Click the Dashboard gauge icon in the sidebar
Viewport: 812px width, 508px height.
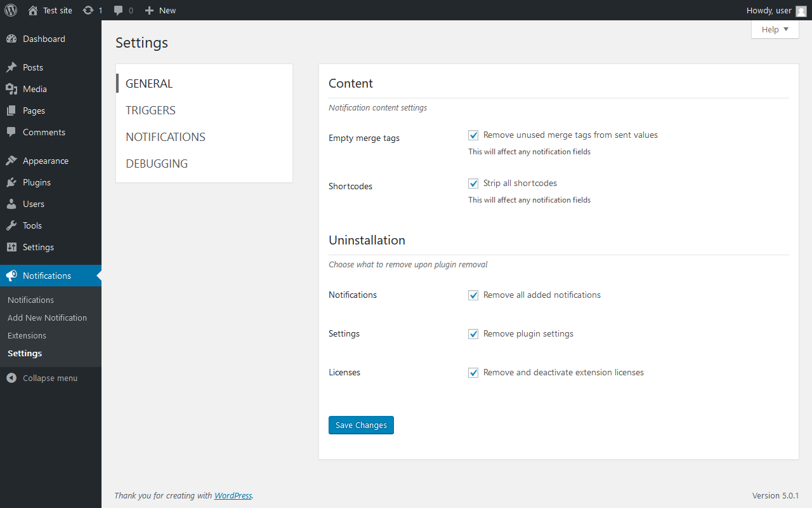click(x=11, y=39)
